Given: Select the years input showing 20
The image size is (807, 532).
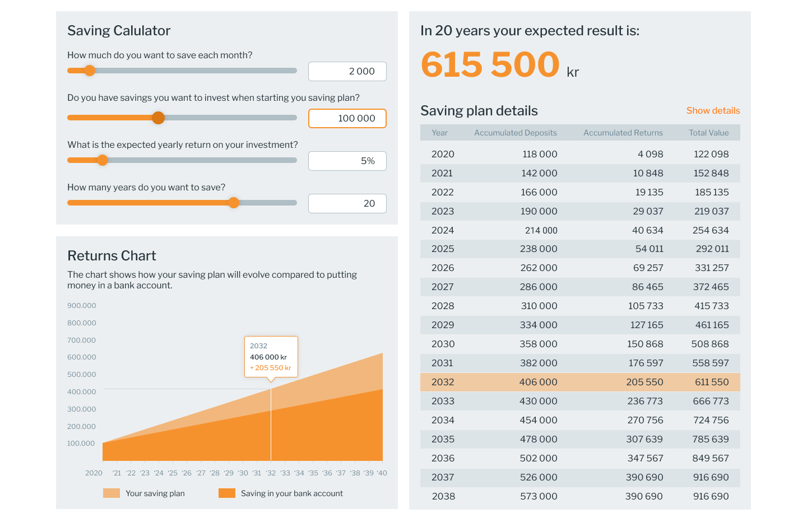Looking at the screenshot, I should pos(347,203).
